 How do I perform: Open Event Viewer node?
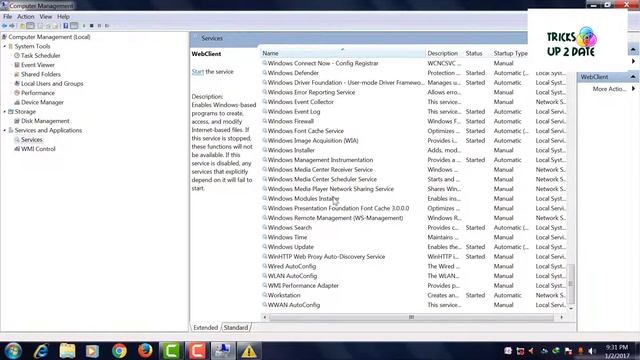coord(38,65)
